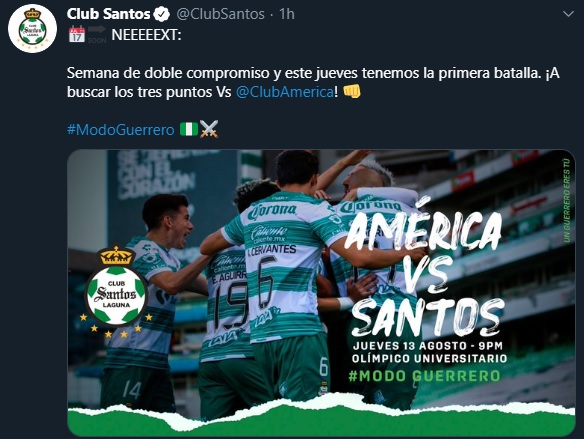
Task: Click the SOON arrow emoji
Action: (97, 35)
